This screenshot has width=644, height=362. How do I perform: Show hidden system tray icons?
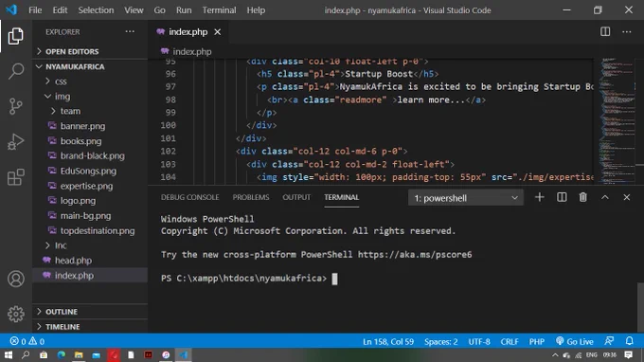555,355
